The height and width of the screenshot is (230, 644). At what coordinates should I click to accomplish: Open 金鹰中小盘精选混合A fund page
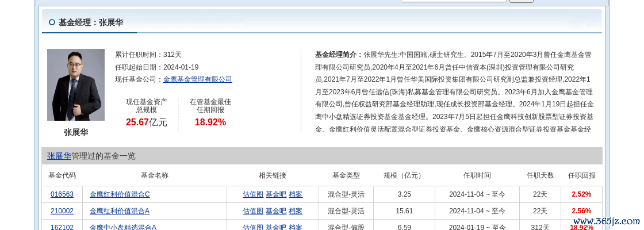coord(123,227)
